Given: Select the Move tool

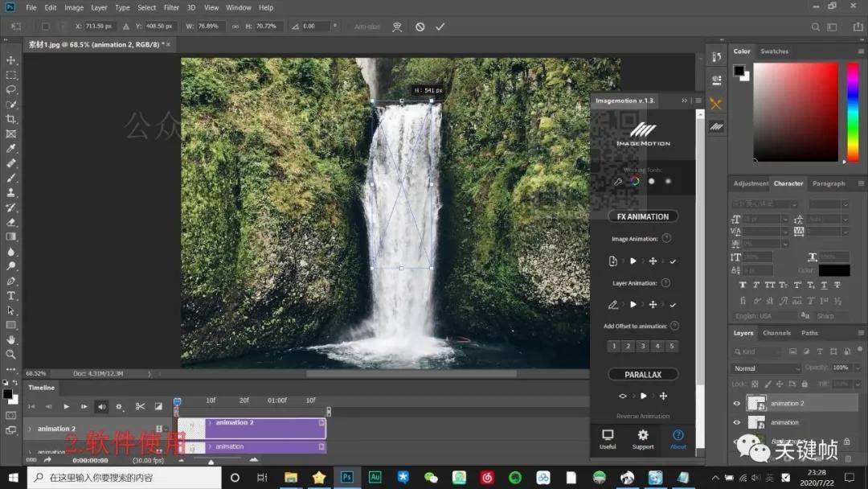Looking at the screenshot, I should [x=11, y=60].
